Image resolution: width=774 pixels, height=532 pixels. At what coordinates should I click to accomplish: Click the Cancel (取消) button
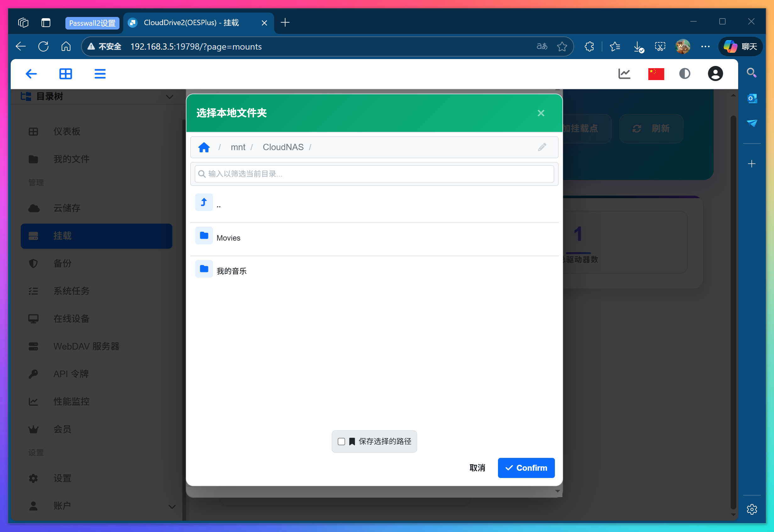tap(477, 468)
